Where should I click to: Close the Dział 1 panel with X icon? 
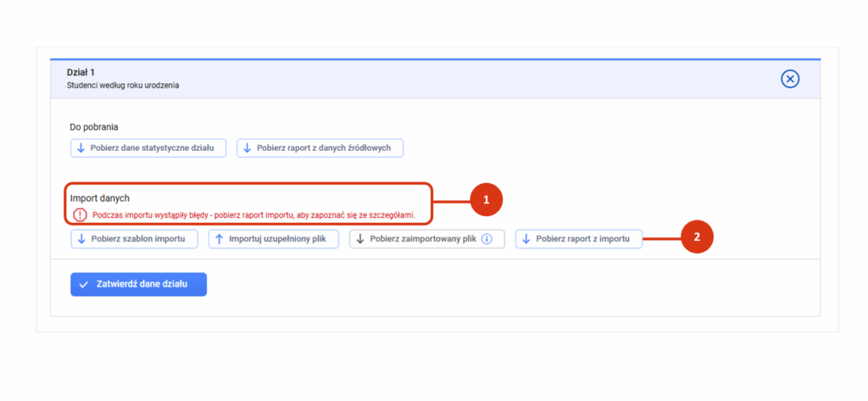click(790, 79)
